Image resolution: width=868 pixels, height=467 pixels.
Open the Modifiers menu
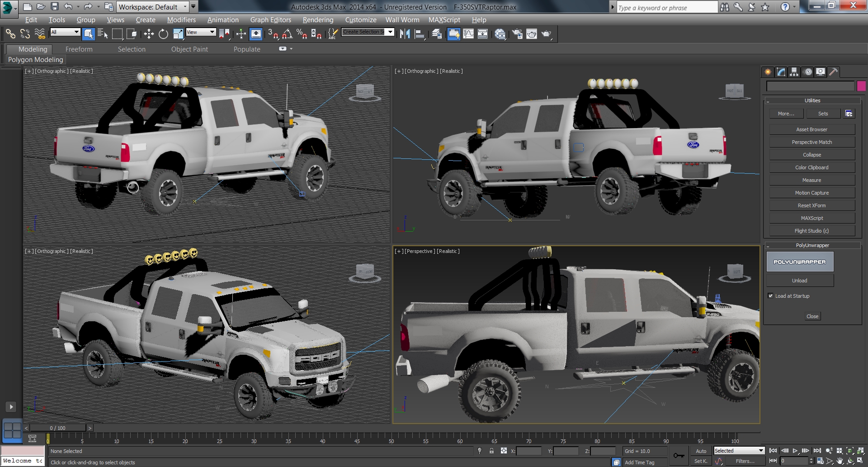[181, 20]
